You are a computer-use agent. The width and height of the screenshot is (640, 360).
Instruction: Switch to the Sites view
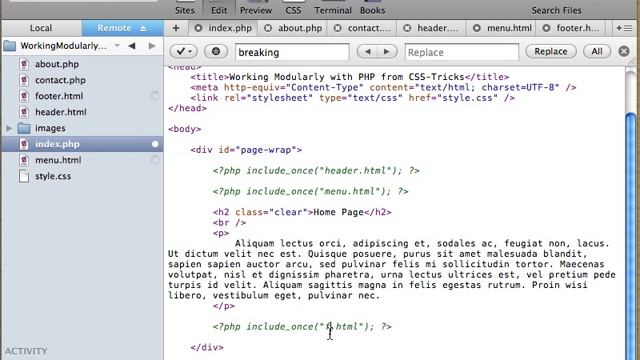pyautogui.click(x=185, y=8)
